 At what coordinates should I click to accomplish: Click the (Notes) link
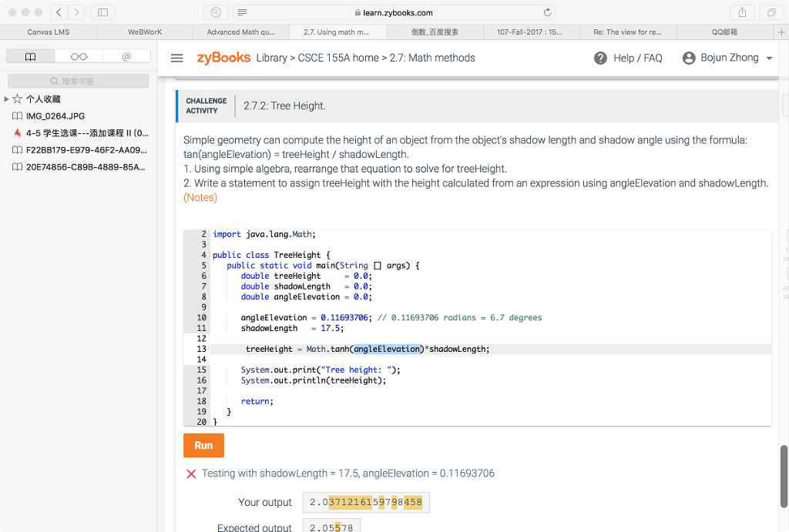[x=200, y=198]
